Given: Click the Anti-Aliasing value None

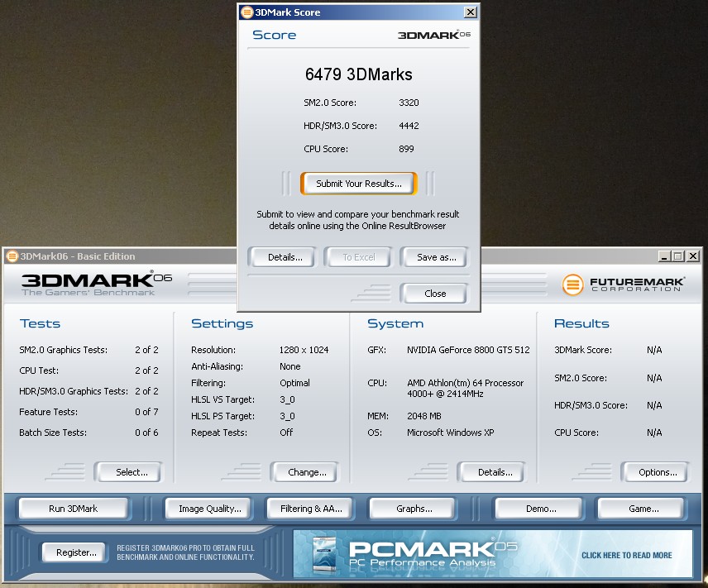Looking at the screenshot, I should click(289, 366).
